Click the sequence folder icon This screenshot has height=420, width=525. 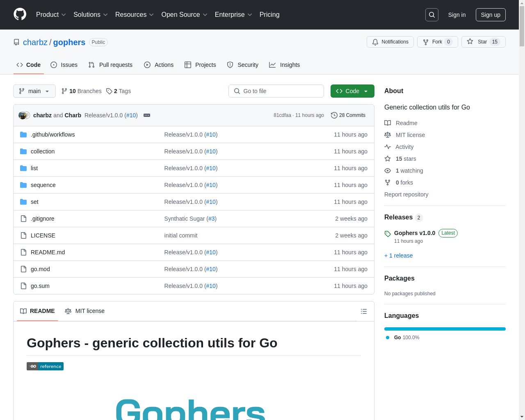pyautogui.click(x=23, y=185)
